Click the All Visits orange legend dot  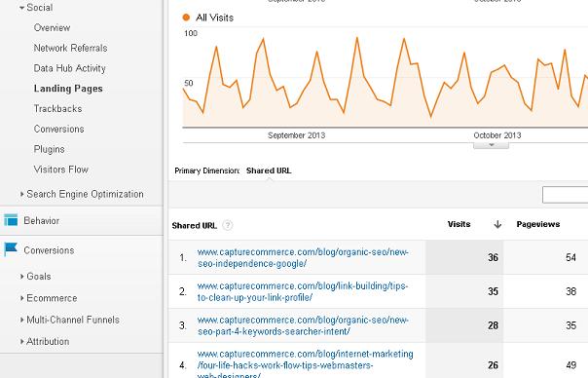(x=186, y=18)
